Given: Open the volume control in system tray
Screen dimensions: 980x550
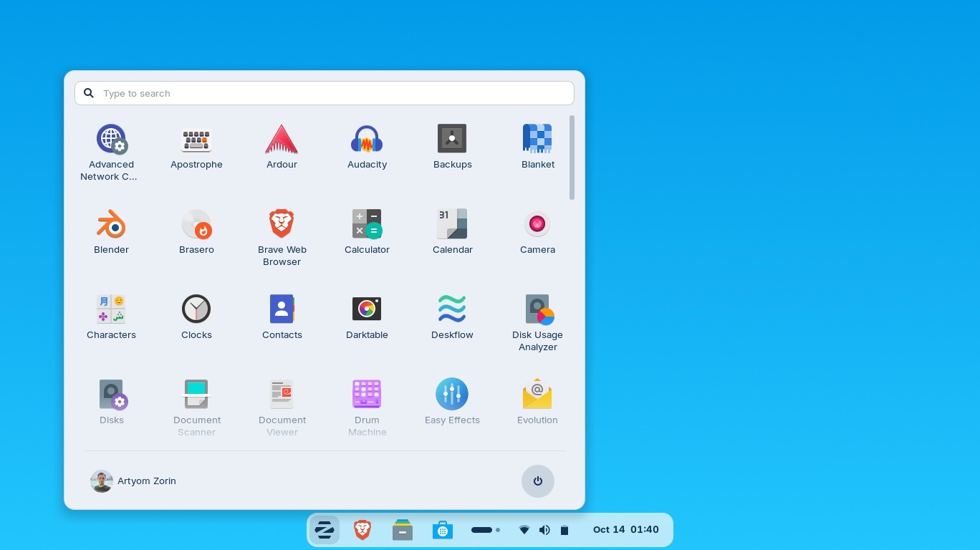Looking at the screenshot, I should click(544, 530).
